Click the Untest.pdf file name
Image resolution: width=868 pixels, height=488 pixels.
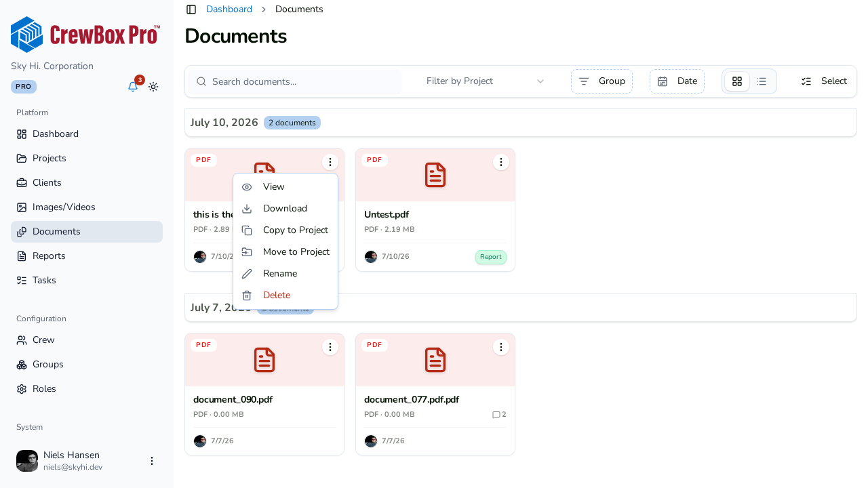click(x=387, y=215)
